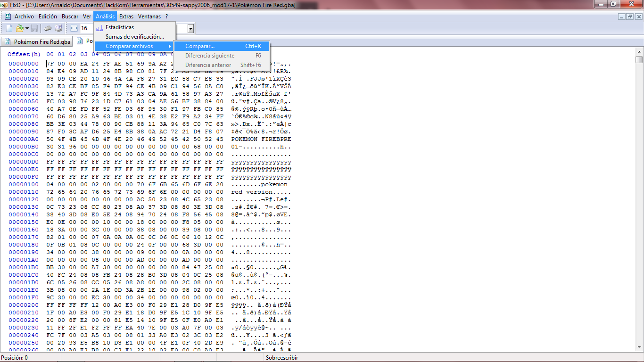Click the Estadísticas histogram icon in menu
The height and width of the screenshot is (362, 644).
pyautogui.click(x=99, y=27)
